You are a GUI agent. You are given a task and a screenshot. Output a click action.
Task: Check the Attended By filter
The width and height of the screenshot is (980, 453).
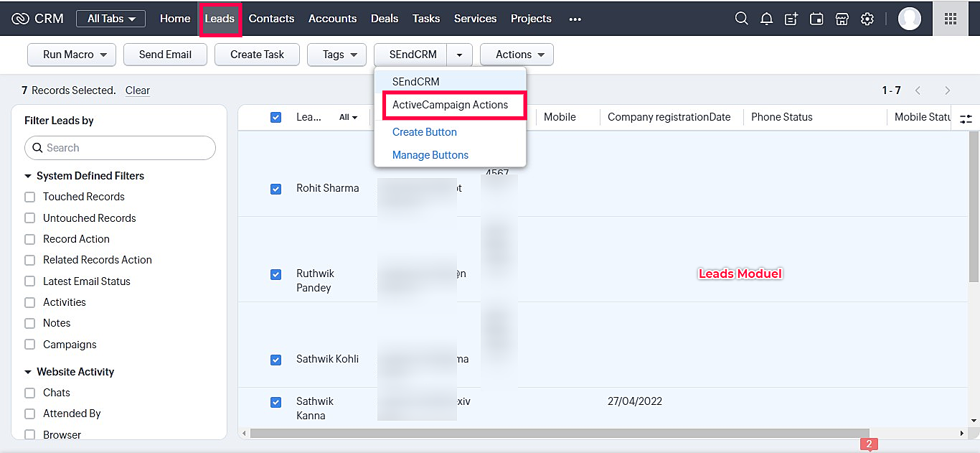[x=29, y=414]
